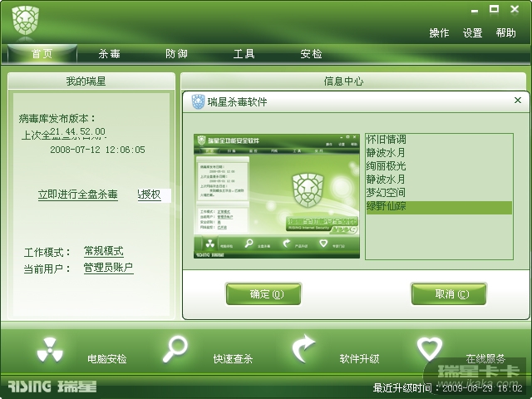Click the 管理员账户 user link

click(x=108, y=268)
